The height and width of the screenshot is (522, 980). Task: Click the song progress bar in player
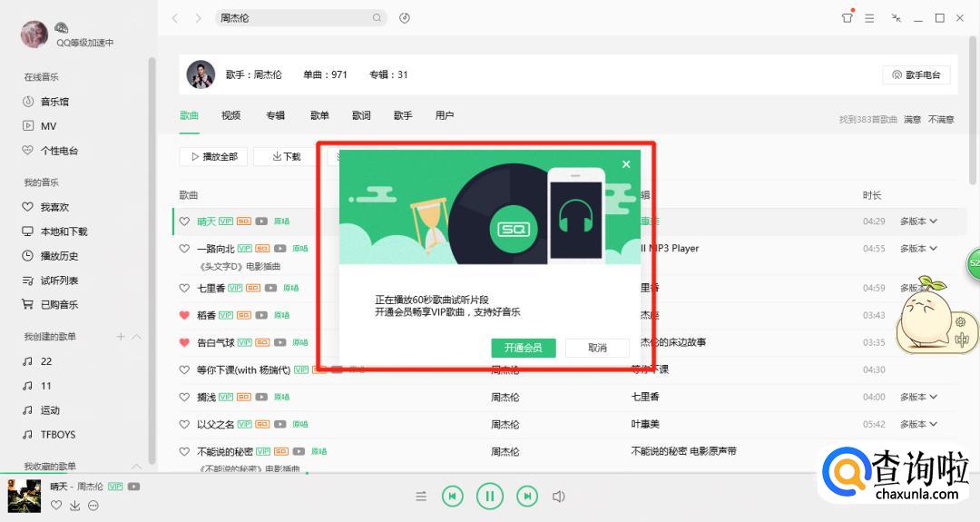490,473
